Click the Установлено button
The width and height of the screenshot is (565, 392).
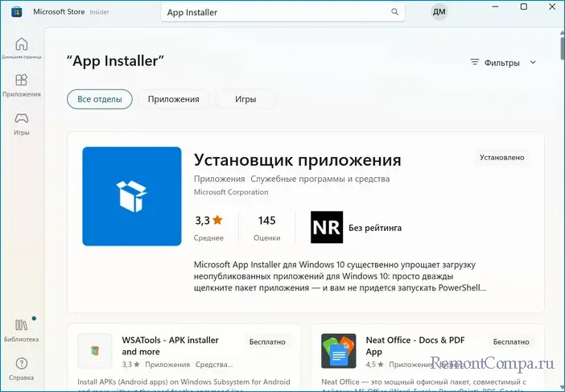(501, 158)
